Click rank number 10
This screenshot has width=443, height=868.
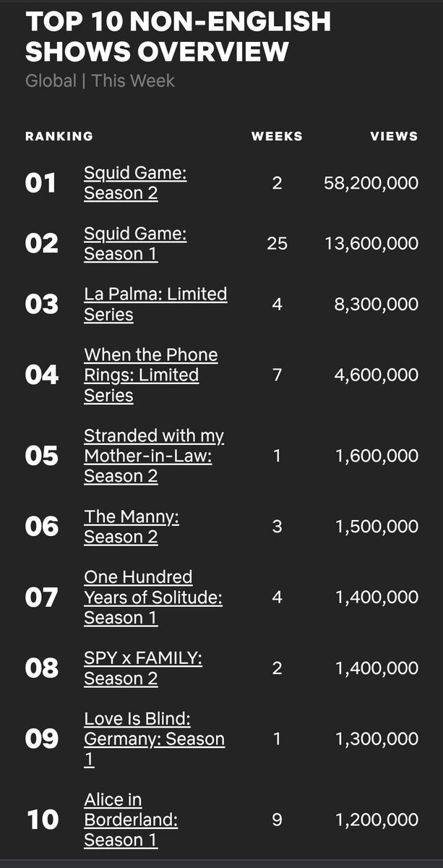point(42,820)
